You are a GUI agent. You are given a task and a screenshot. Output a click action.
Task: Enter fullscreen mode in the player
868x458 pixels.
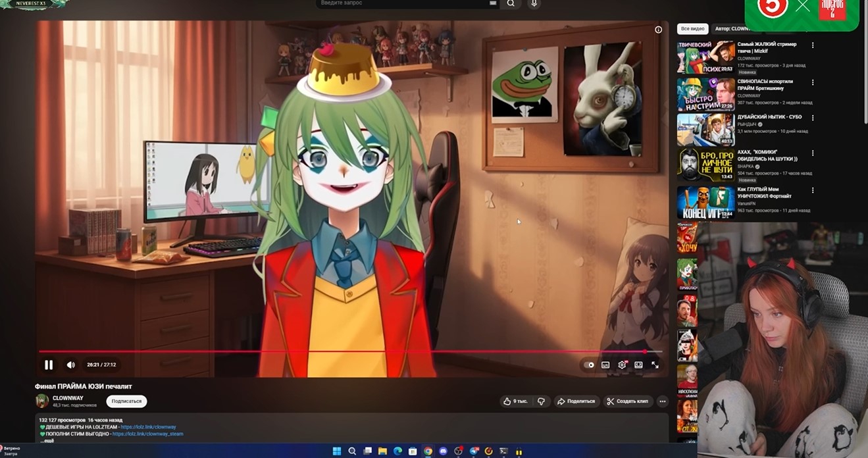pos(655,365)
